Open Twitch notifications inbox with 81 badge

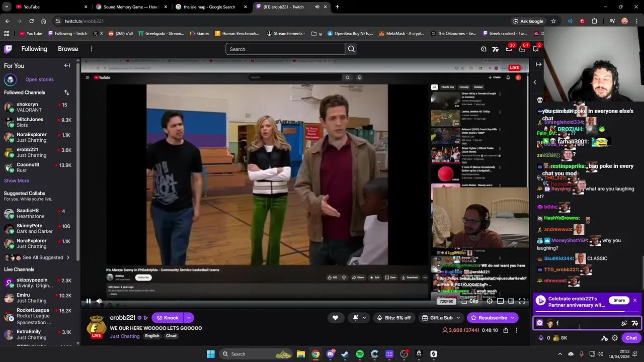(x=522, y=49)
